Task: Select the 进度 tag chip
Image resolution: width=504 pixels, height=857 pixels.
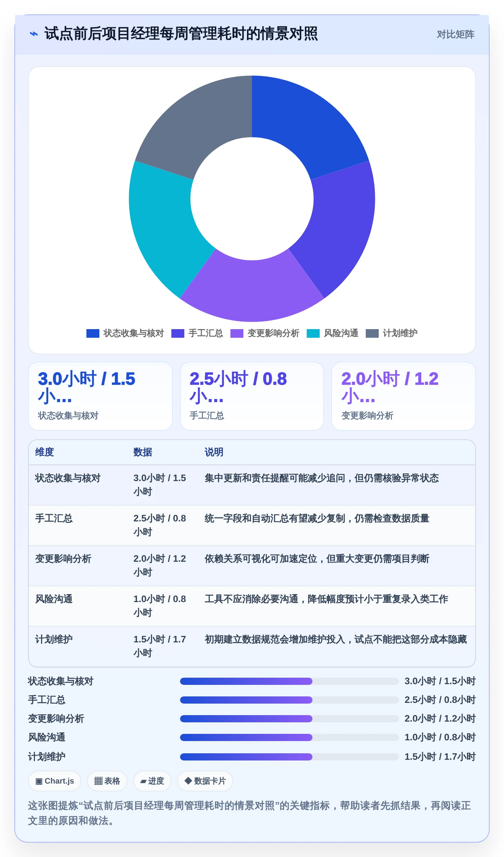Action: 152,781
